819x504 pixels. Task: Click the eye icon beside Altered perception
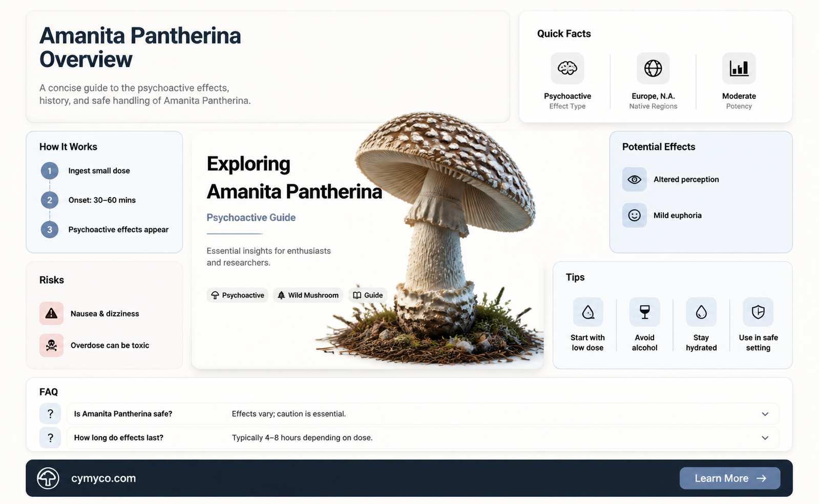tap(634, 179)
